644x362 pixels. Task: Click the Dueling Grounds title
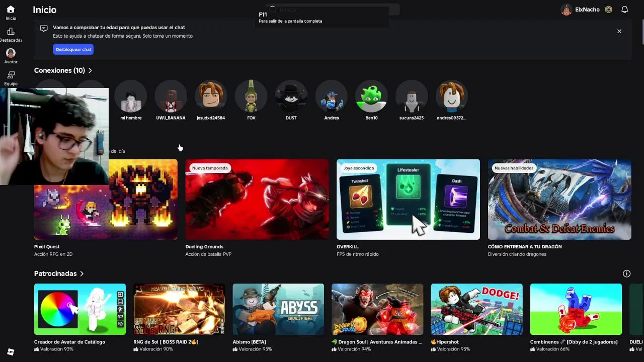point(204,247)
